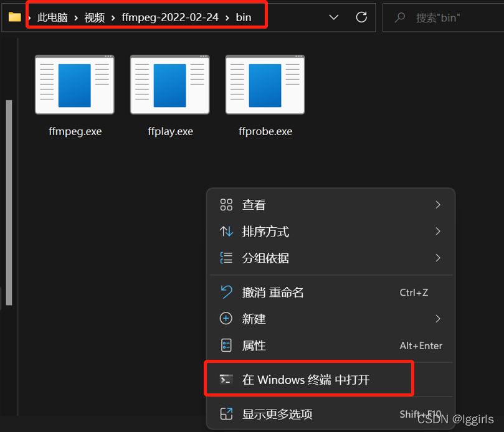Click the sort arrows icon beside 排序方式
Screen dimensions: 504x432
click(226, 232)
